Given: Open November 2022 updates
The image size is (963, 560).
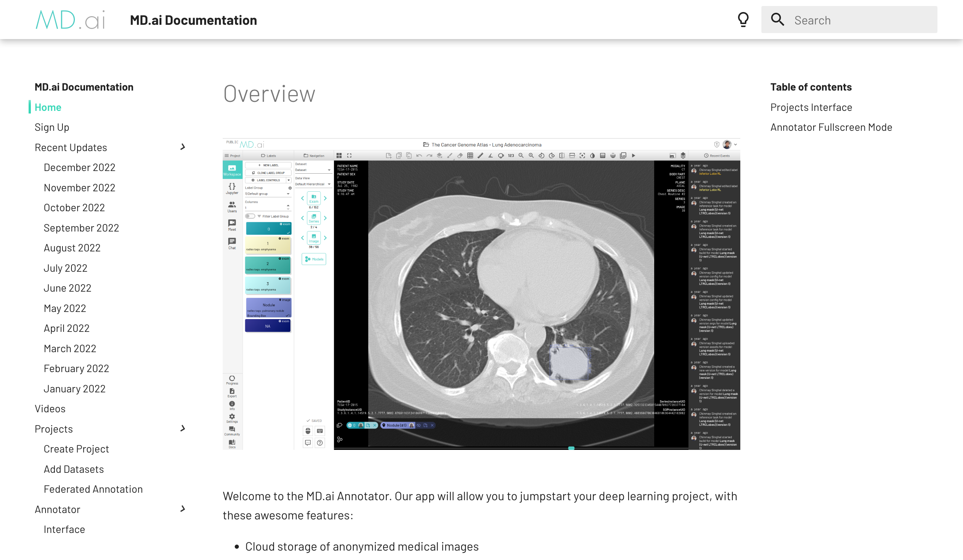Looking at the screenshot, I should pyautogui.click(x=79, y=188).
